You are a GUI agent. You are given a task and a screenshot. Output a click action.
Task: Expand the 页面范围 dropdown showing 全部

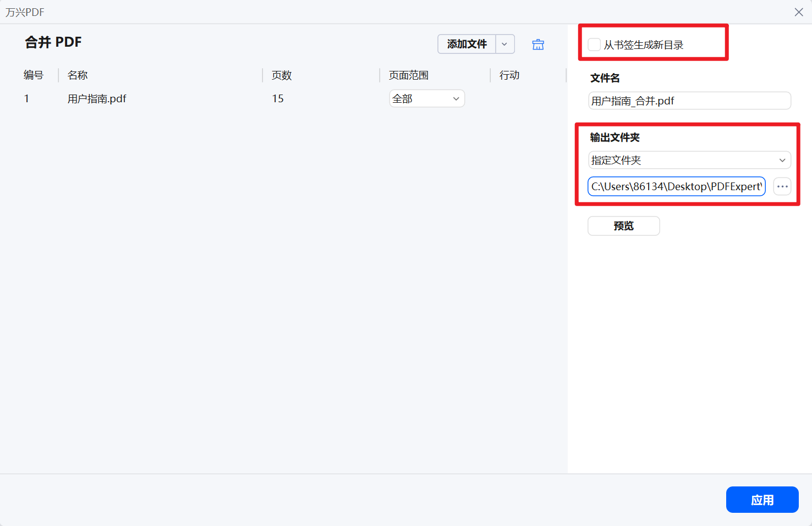(x=456, y=98)
